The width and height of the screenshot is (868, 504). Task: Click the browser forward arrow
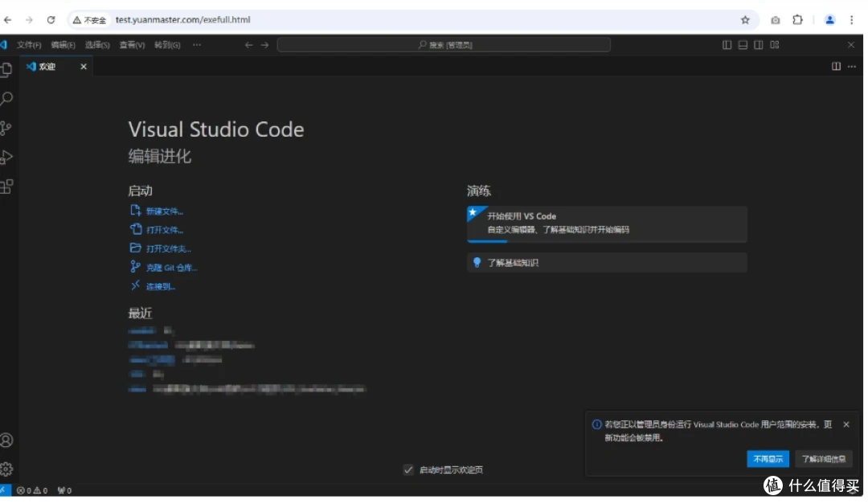click(x=29, y=20)
